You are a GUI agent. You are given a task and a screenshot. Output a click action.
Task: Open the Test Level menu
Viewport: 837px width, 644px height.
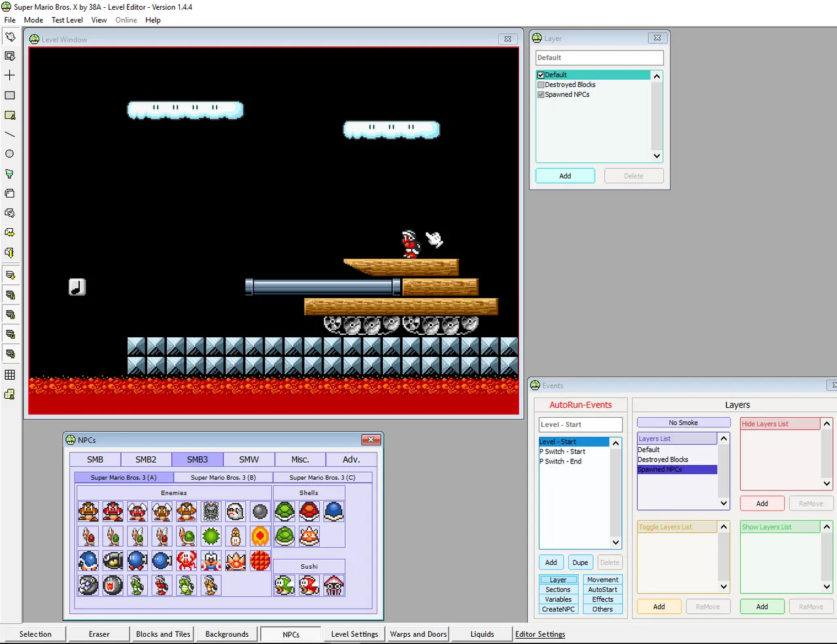(x=67, y=20)
